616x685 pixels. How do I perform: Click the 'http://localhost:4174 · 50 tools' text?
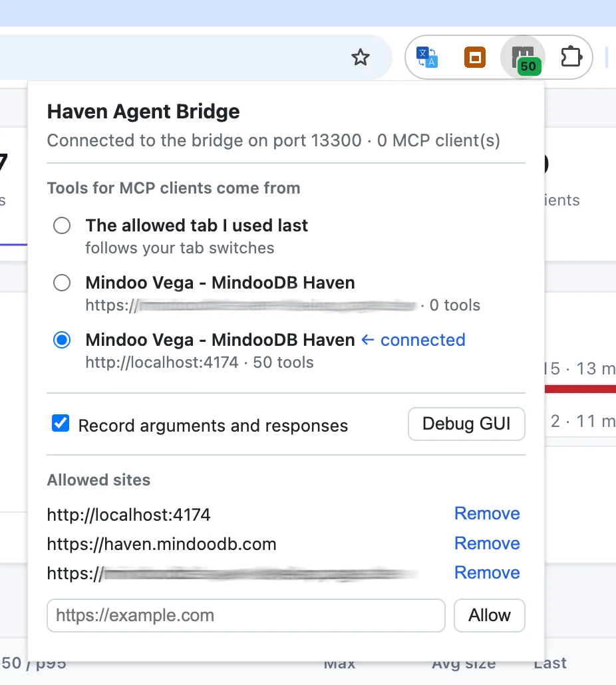[x=200, y=362]
